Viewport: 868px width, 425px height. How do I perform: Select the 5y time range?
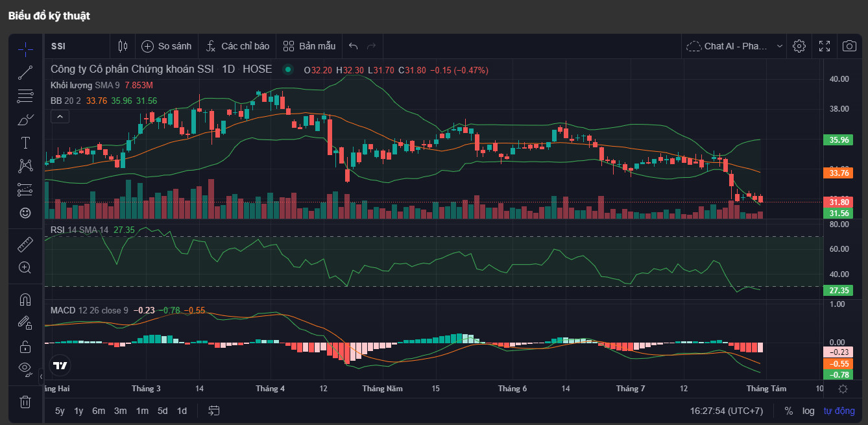pos(60,411)
